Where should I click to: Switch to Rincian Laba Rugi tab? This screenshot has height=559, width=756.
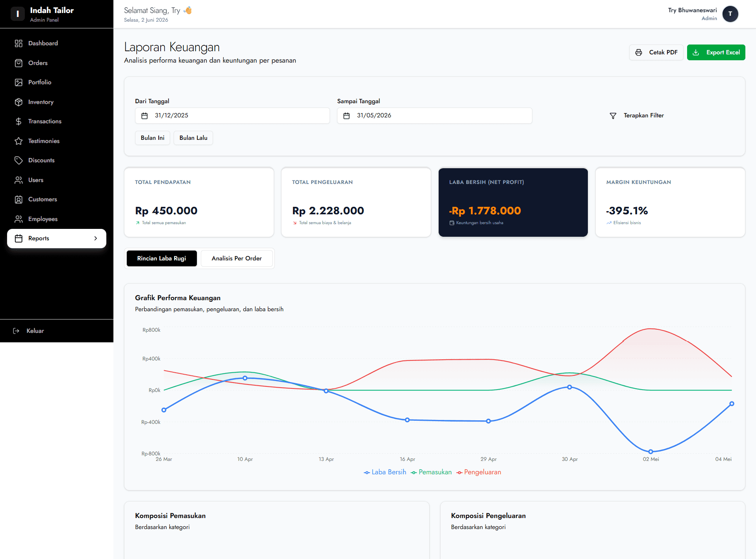161,258
